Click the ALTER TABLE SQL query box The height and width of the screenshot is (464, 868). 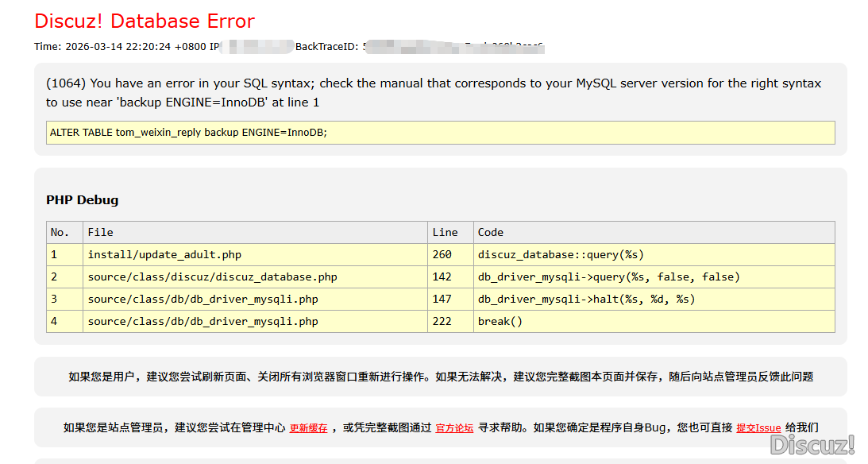[440, 133]
